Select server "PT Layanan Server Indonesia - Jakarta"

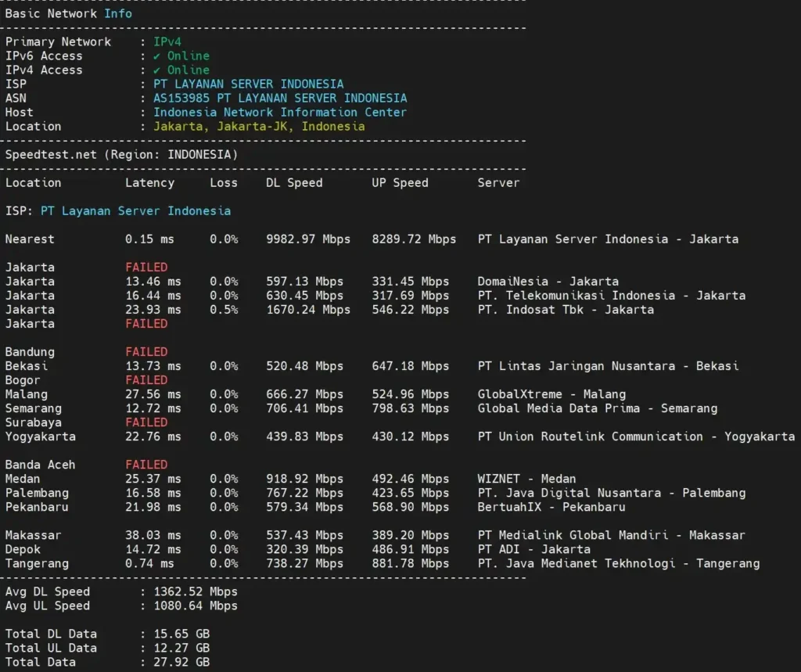tap(609, 239)
